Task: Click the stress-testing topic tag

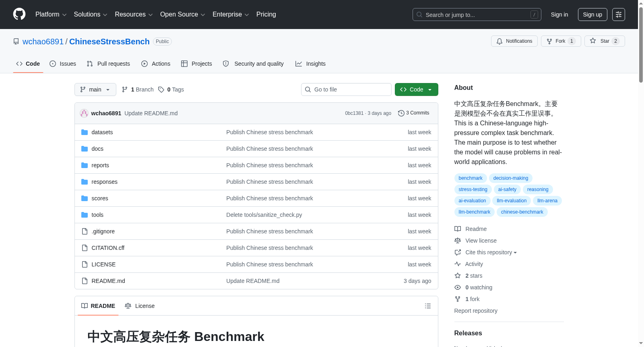Action: tap(473, 189)
